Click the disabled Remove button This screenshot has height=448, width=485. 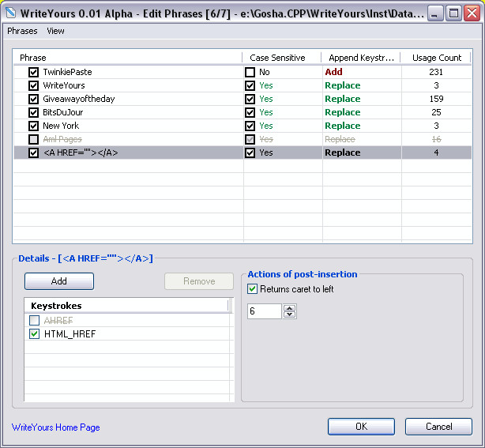click(199, 281)
